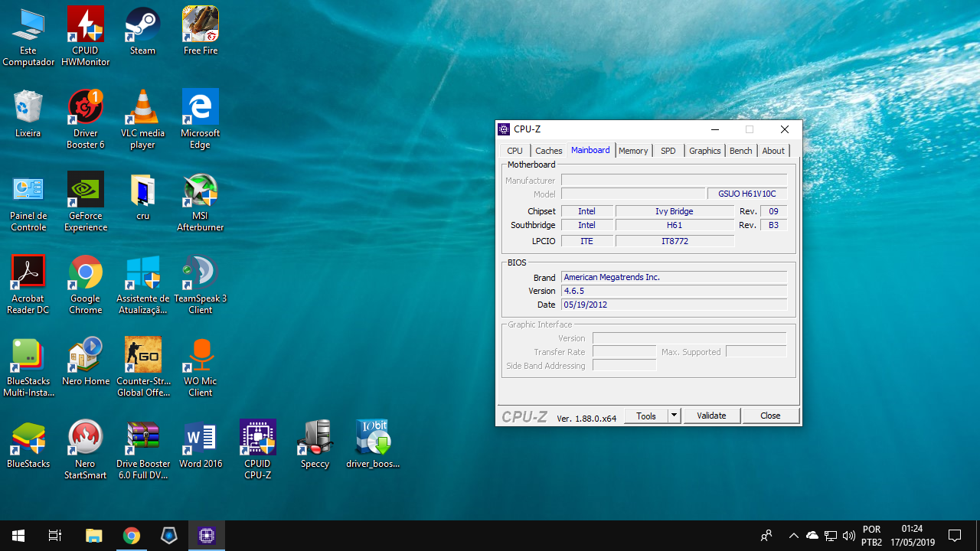Launch WO Mic Client shortcut
The height and width of the screenshot is (551, 980).
coord(201,367)
